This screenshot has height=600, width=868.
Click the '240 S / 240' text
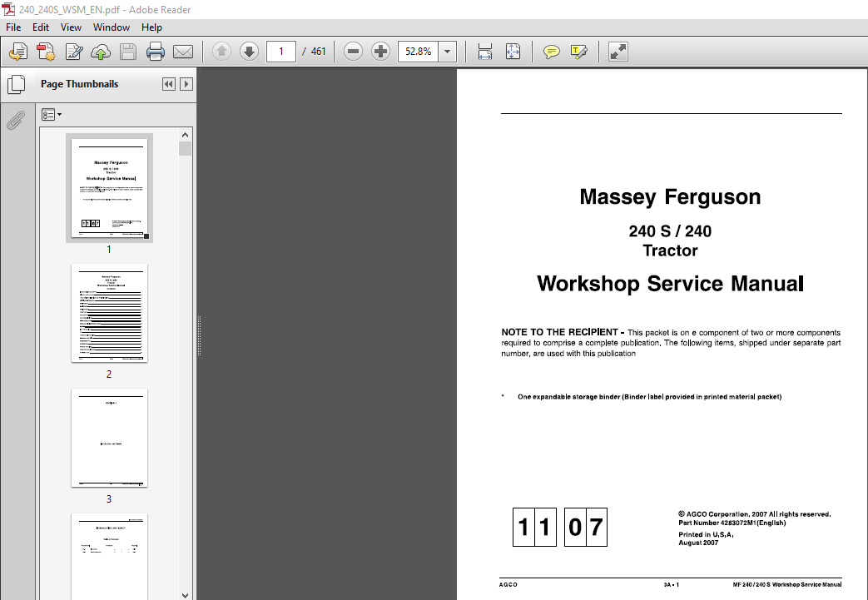pyautogui.click(x=670, y=231)
